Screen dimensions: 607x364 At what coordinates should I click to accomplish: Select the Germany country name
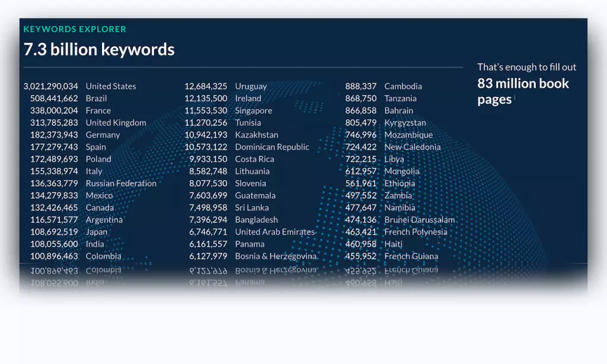pos(103,135)
